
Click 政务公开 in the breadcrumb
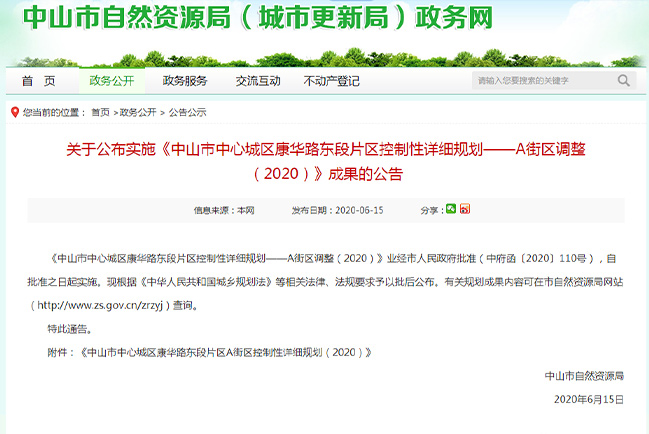pyautogui.click(x=139, y=112)
